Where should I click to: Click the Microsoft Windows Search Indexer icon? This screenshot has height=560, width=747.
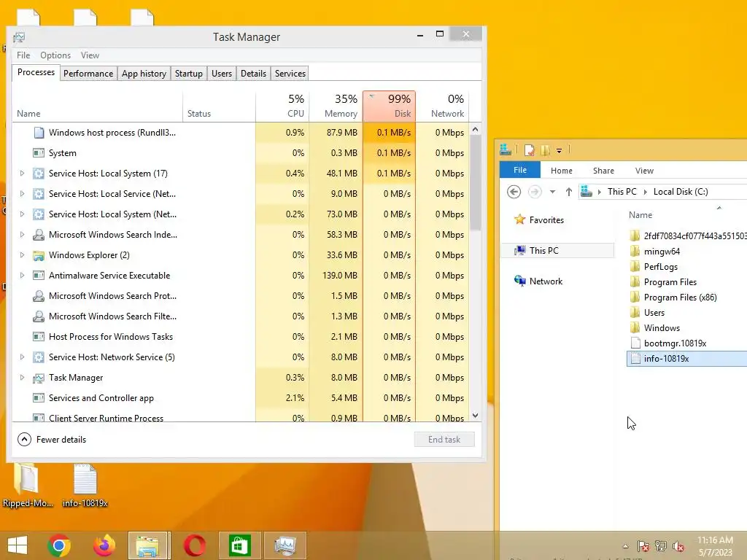point(39,235)
